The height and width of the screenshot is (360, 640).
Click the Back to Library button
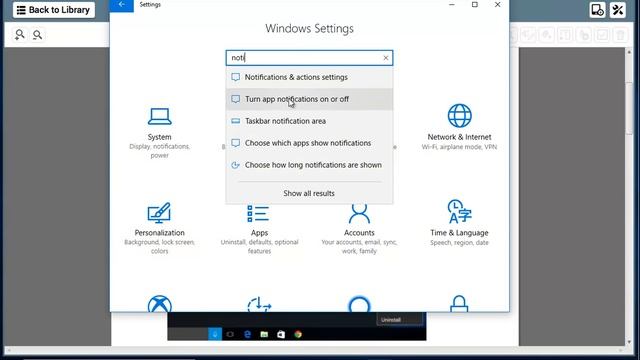tap(54, 10)
